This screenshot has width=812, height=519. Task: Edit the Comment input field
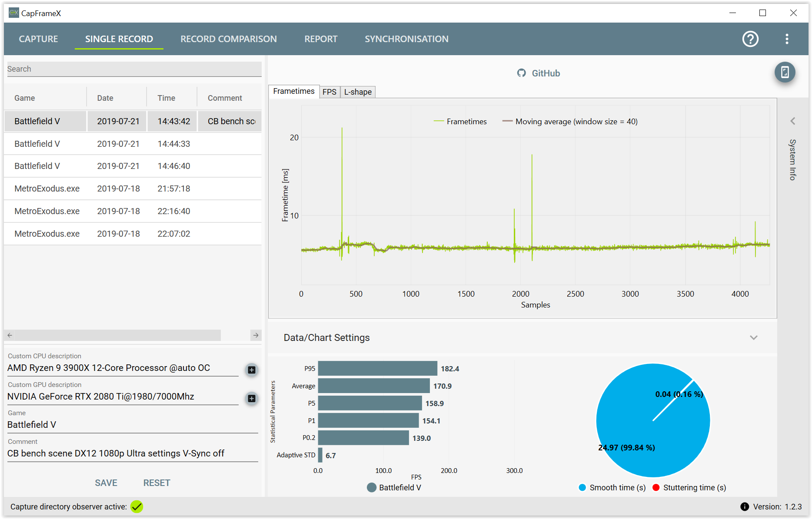133,453
